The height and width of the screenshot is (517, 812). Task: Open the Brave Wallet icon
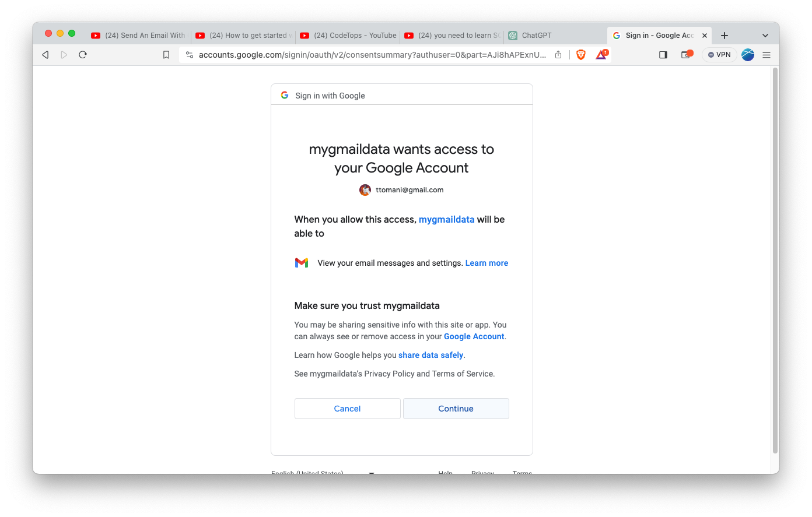pos(687,55)
